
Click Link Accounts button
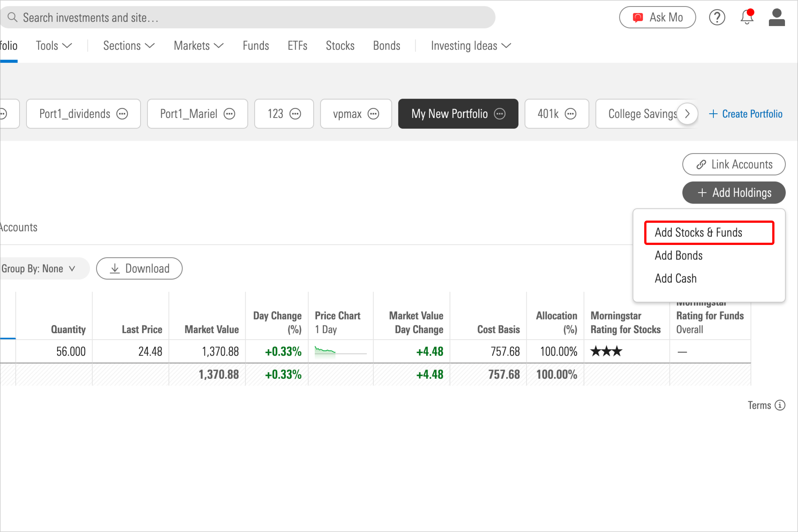click(x=733, y=164)
